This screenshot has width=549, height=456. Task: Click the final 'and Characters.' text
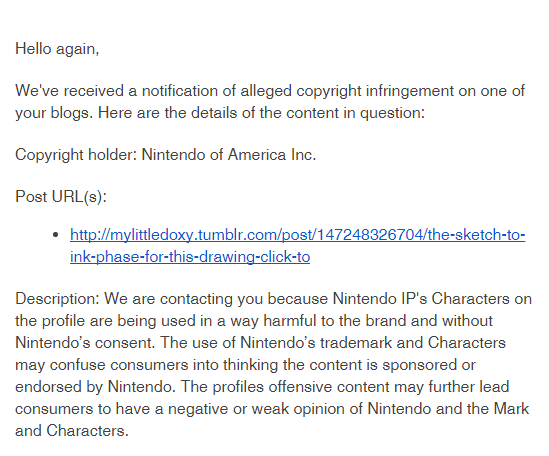72,431
